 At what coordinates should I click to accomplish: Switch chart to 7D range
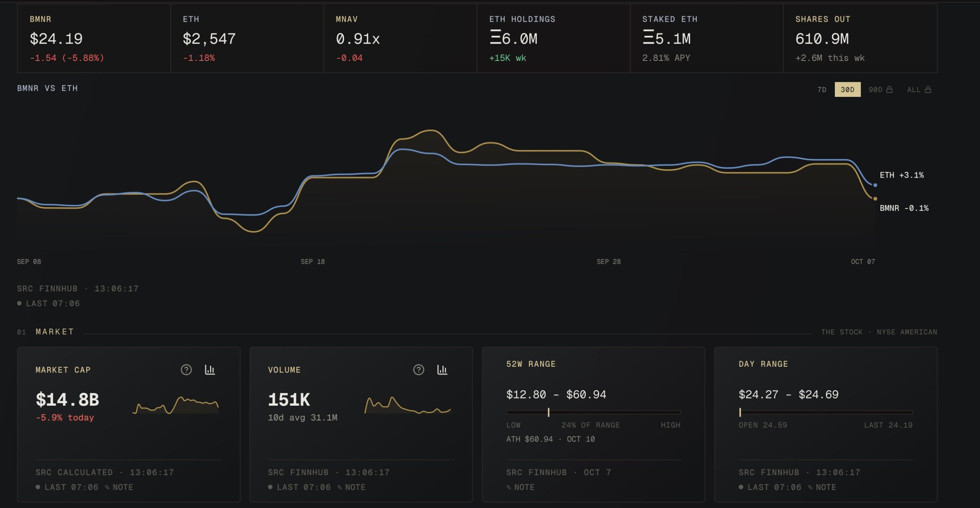[822, 90]
